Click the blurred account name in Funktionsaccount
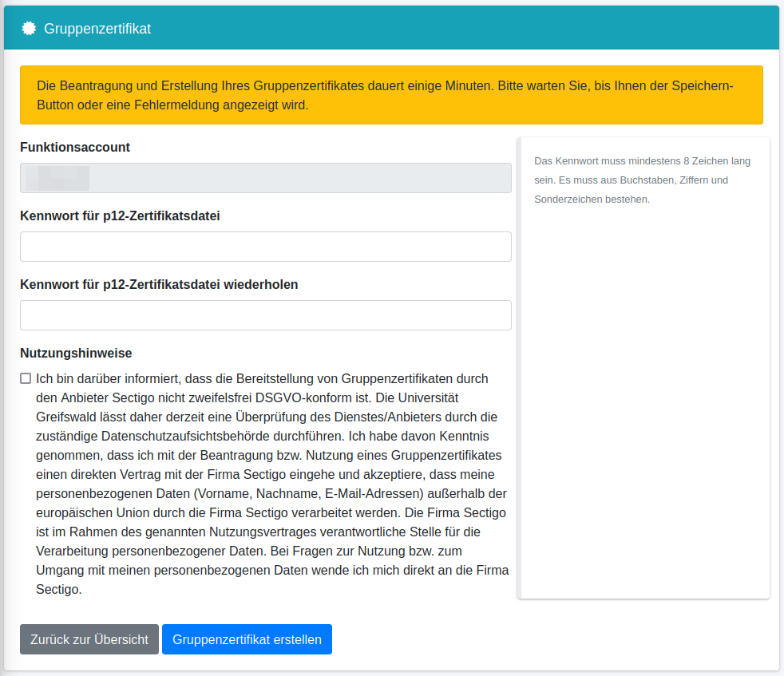 click(x=57, y=178)
